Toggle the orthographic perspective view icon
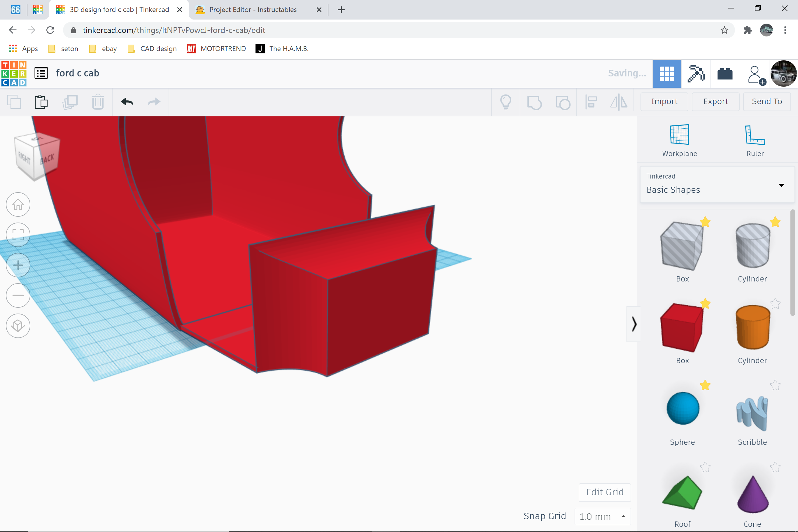The height and width of the screenshot is (532, 798). coord(18,326)
